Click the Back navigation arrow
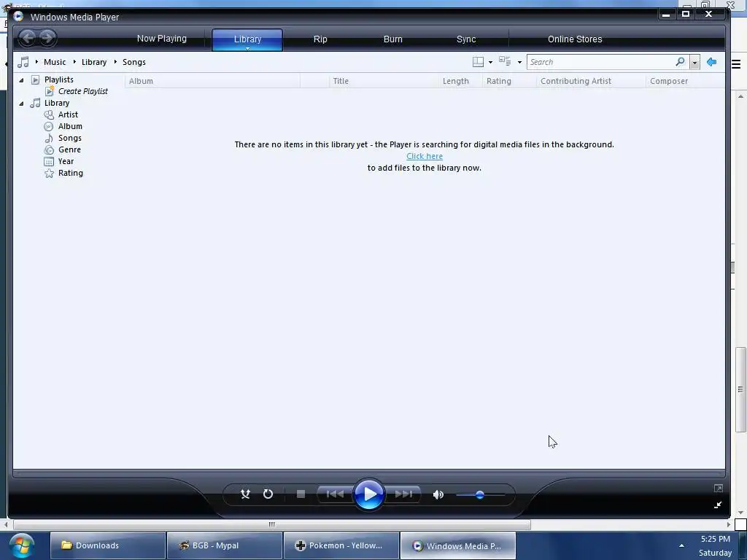Screen dimensions: 747x560 (x=28, y=38)
